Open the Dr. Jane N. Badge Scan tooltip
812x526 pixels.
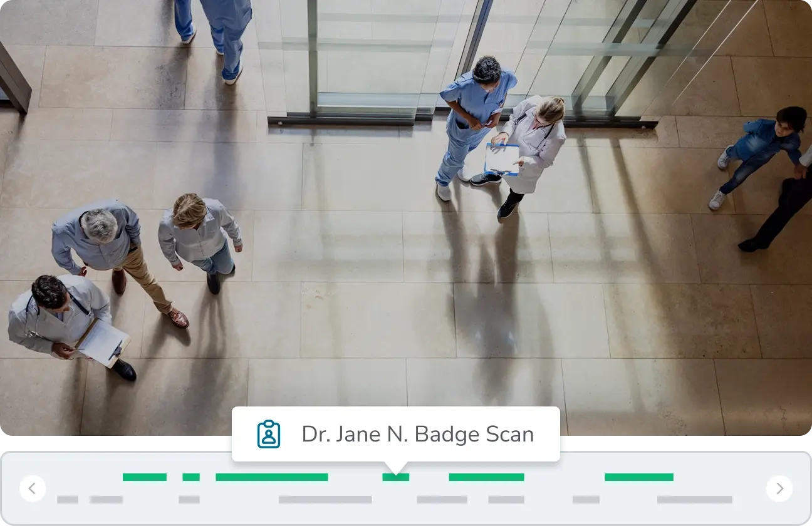[417, 434]
